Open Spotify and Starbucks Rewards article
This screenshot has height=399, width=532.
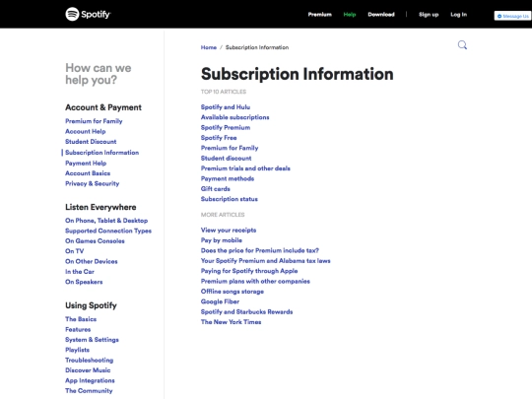(x=246, y=311)
